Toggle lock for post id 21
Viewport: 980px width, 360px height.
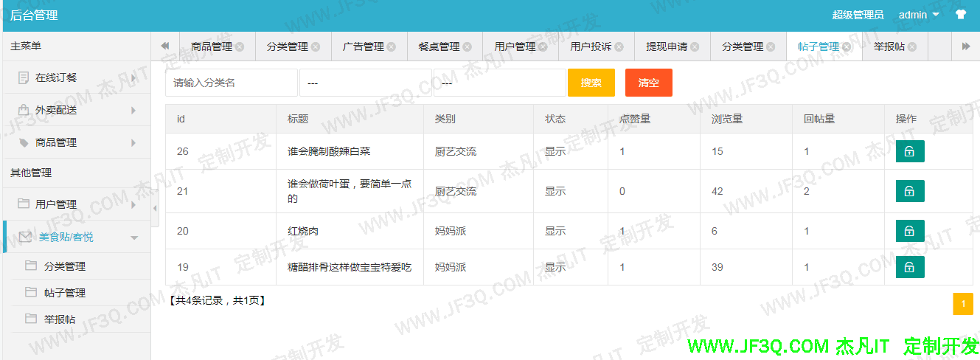[x=909, y=191]
